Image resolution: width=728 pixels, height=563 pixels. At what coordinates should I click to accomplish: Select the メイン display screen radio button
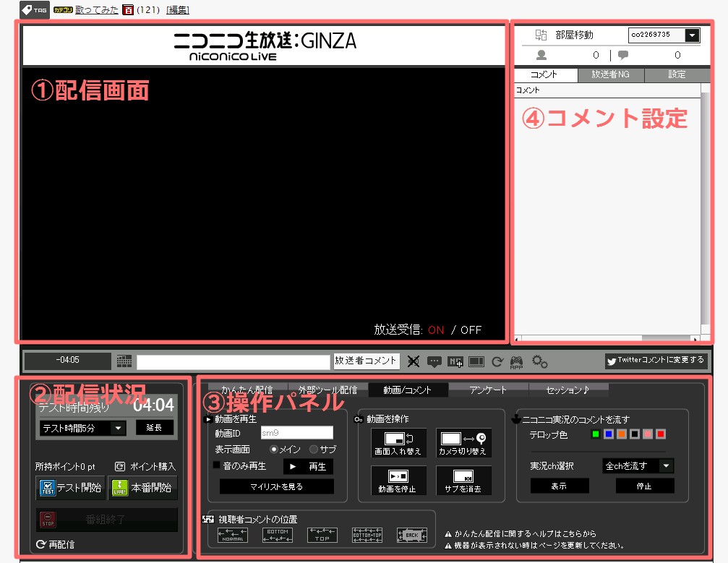pos(274,450)
